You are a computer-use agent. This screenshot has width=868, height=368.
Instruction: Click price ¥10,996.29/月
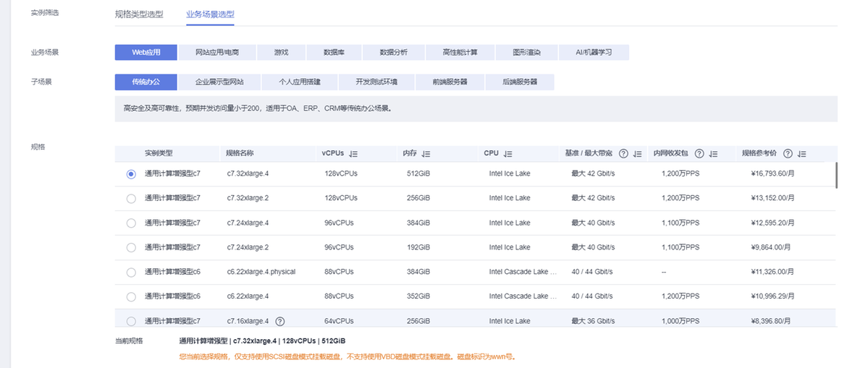click(x=772, y=296)
